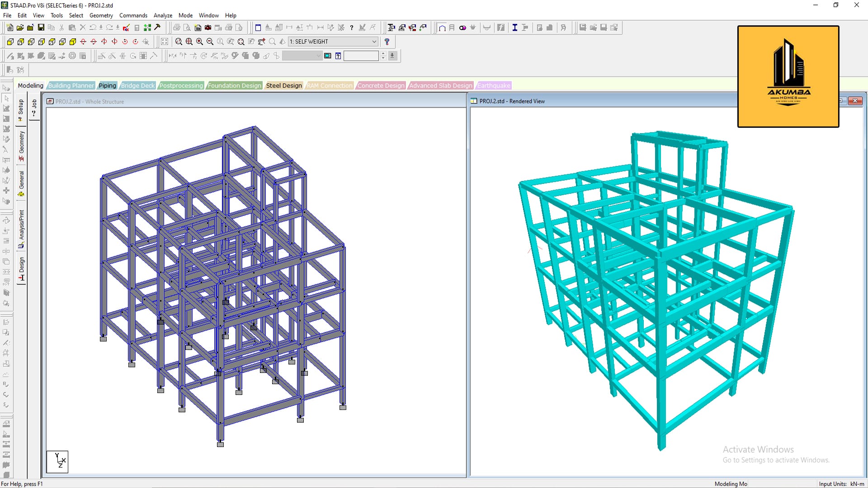Click the Zoom Out minus magnifier
This screenshot has width=868, height=488.
[210, 42]
